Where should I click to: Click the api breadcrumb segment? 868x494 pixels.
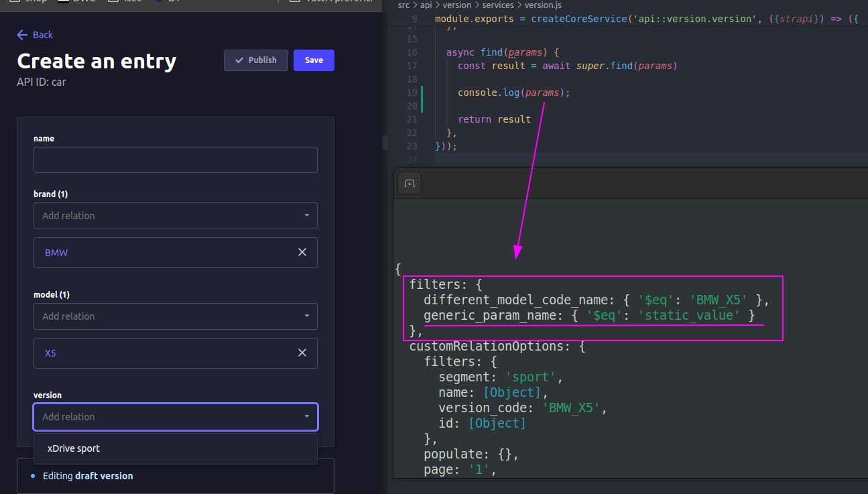pyautogui.click(x=426, y=5)
